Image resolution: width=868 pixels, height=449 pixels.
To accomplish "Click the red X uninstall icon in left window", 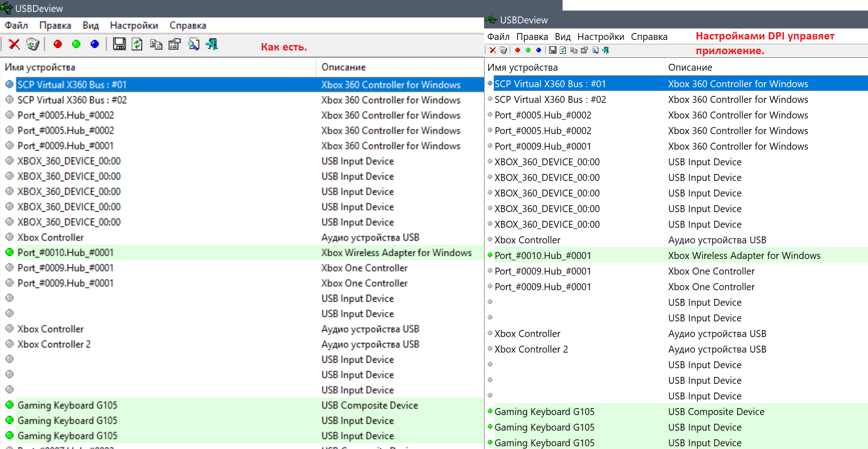I will tap(14, 44).
